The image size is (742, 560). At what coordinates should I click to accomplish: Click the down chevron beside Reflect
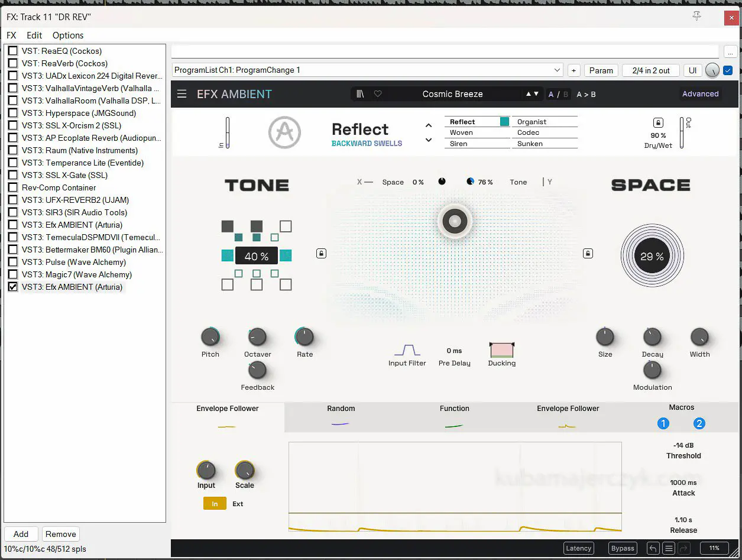(429, 140)
